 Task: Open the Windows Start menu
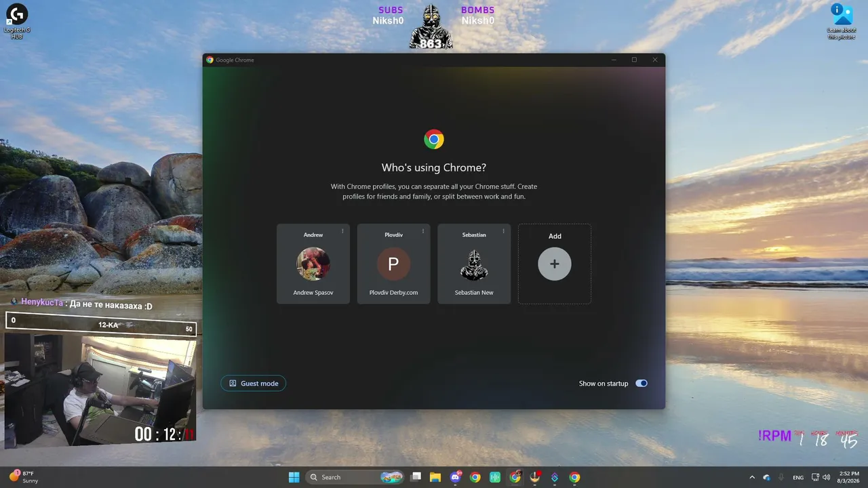click(294, 477)
